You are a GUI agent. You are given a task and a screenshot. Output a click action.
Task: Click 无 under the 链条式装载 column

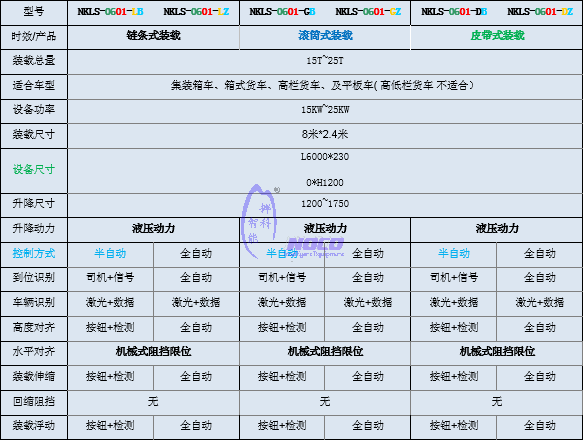coord(153,402)
